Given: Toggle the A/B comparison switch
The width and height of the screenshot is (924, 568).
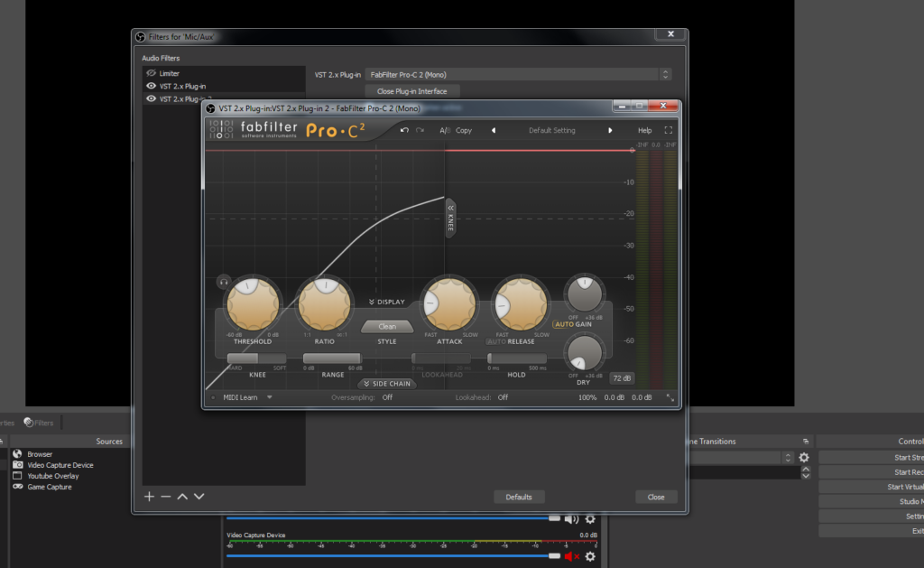Looking at the screenshot, I should pyautogui.click(x=444, y=130).
